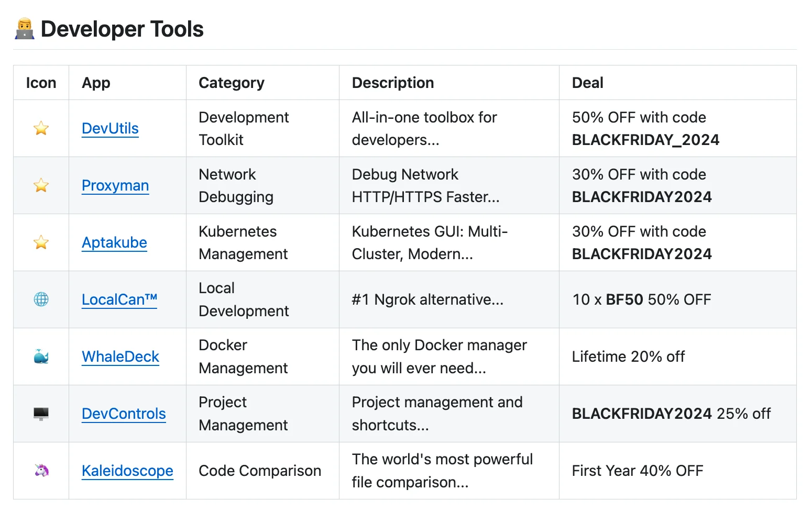The width and height of the screenshot is (812, 512).
Task: Open the DevUtils link
Action: coord(110,128)
